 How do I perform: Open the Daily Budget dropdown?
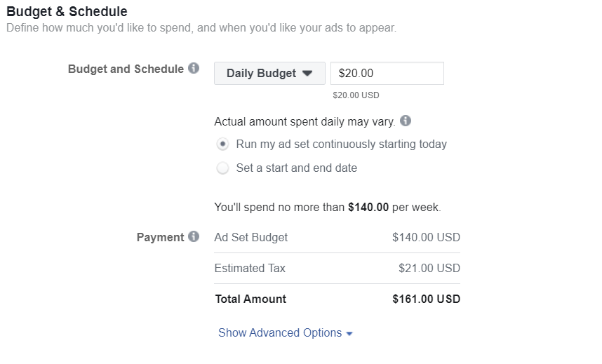269,74
